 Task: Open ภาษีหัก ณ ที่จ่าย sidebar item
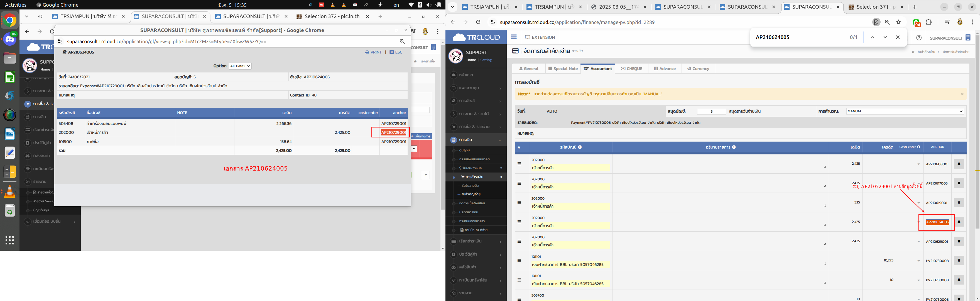474,230
